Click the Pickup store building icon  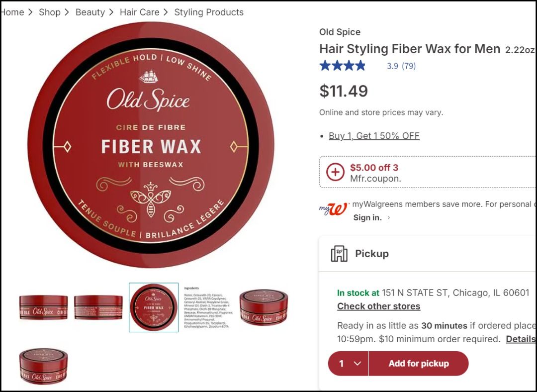click(x=339, y=254)
